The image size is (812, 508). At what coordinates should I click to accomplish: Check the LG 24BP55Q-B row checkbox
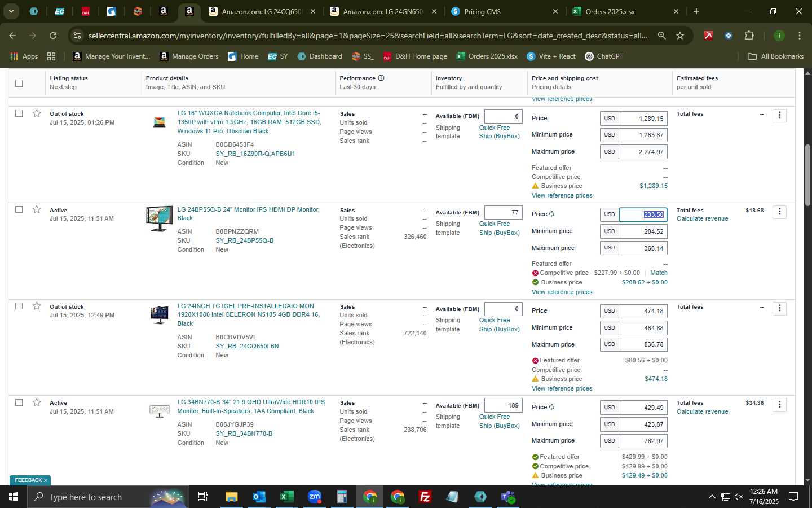(19, 209)
